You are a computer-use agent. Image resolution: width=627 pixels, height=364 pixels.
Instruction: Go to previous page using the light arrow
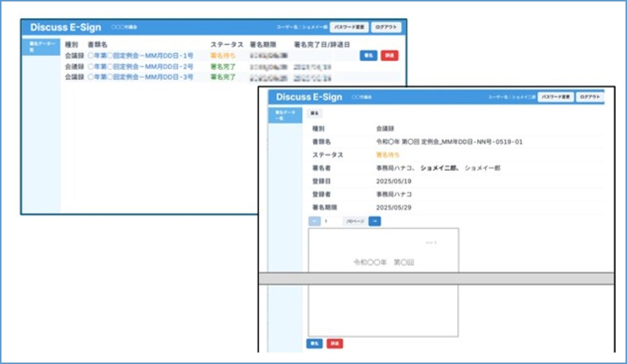point(314,221)
